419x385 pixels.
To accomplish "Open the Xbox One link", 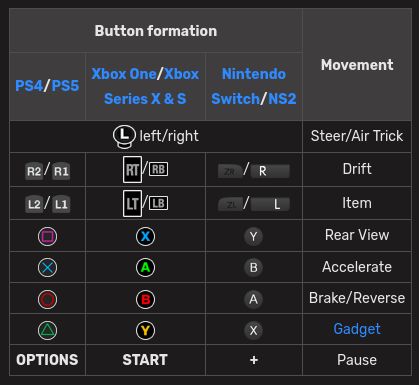I will (125, 74).
